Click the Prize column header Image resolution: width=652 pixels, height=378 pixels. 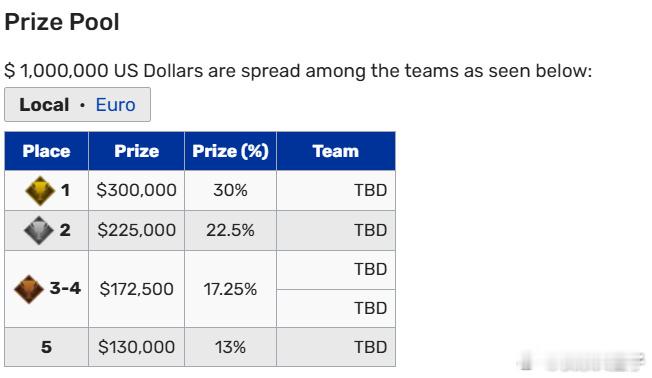tap(136, 151)
